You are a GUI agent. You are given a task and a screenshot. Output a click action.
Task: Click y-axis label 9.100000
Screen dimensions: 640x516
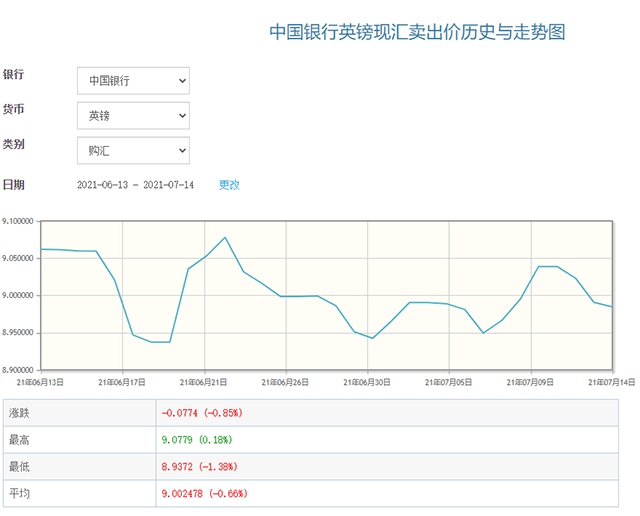(18, 221)
